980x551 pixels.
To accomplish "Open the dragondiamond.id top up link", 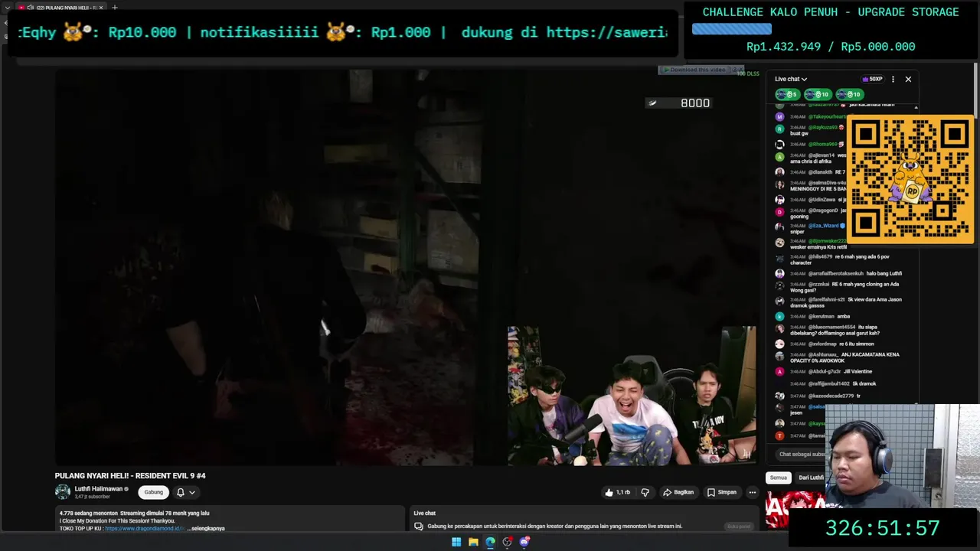I will pyautogui.click(x=145, y=528).
